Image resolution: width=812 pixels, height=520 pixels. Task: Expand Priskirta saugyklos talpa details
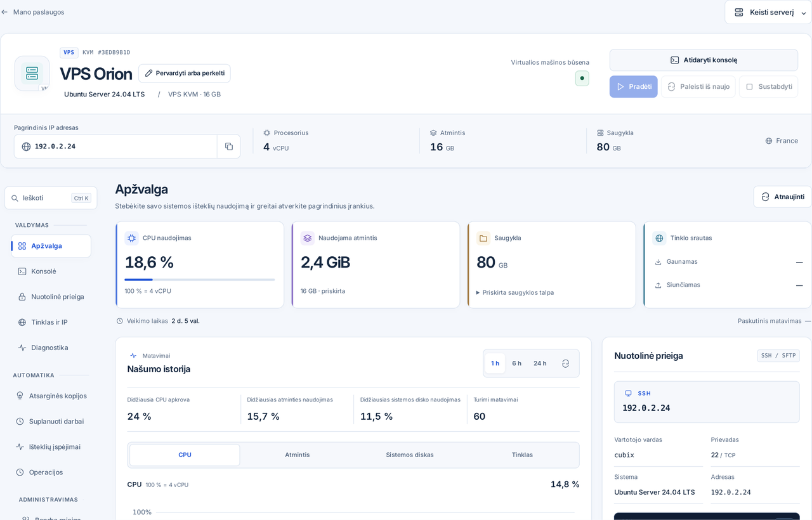pos(515,292)
